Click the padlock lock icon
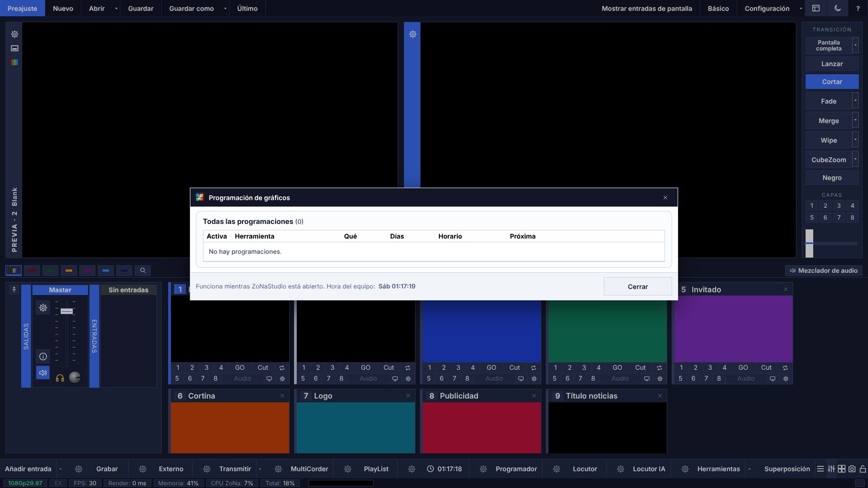868x488 pixels. tap(863, 469)
